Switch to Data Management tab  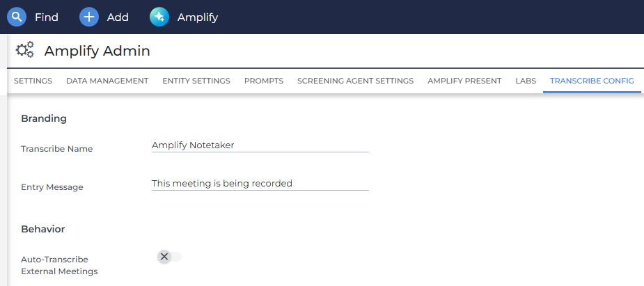coord(107,81)
